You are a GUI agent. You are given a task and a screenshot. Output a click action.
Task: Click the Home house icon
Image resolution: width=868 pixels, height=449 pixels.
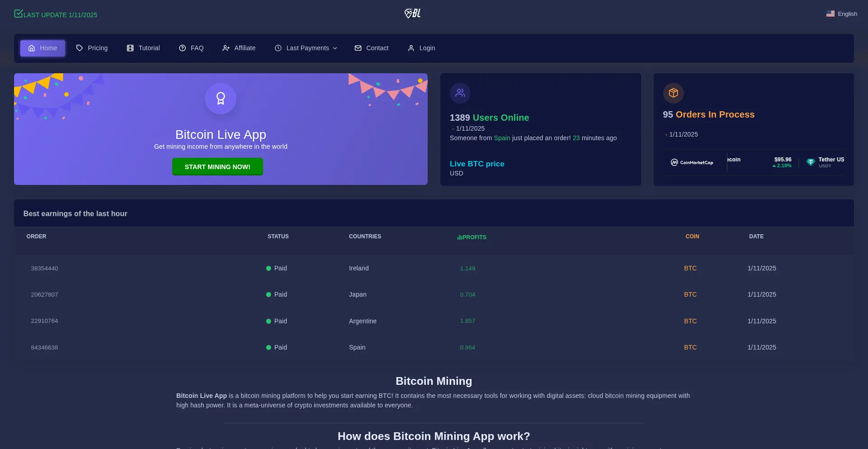pos(32,48)
